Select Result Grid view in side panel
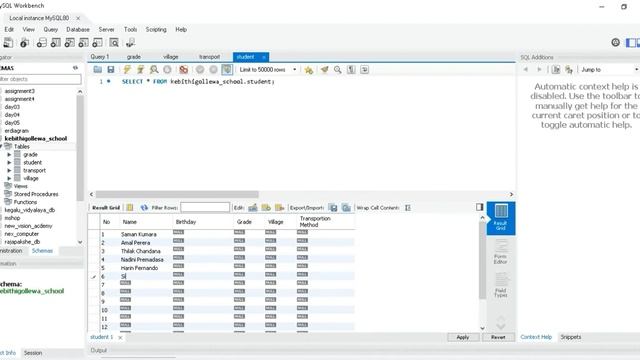Image resolution: width=640 pixels, height=360 pixels. point(501,218)
